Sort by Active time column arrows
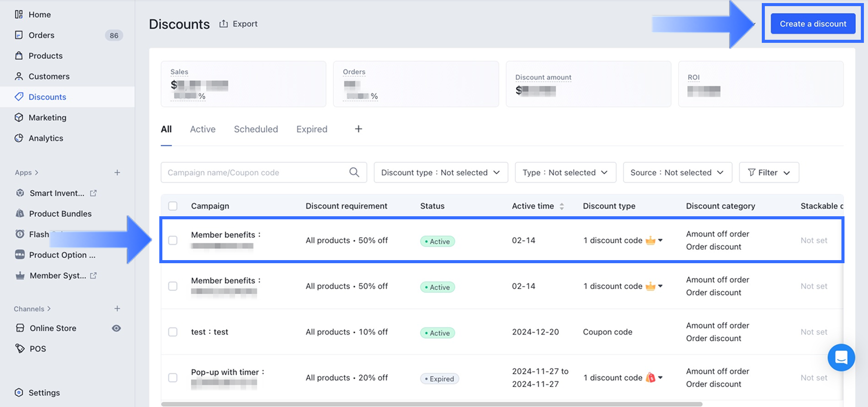This screenshot has width=868, height=407. (562, 206)
